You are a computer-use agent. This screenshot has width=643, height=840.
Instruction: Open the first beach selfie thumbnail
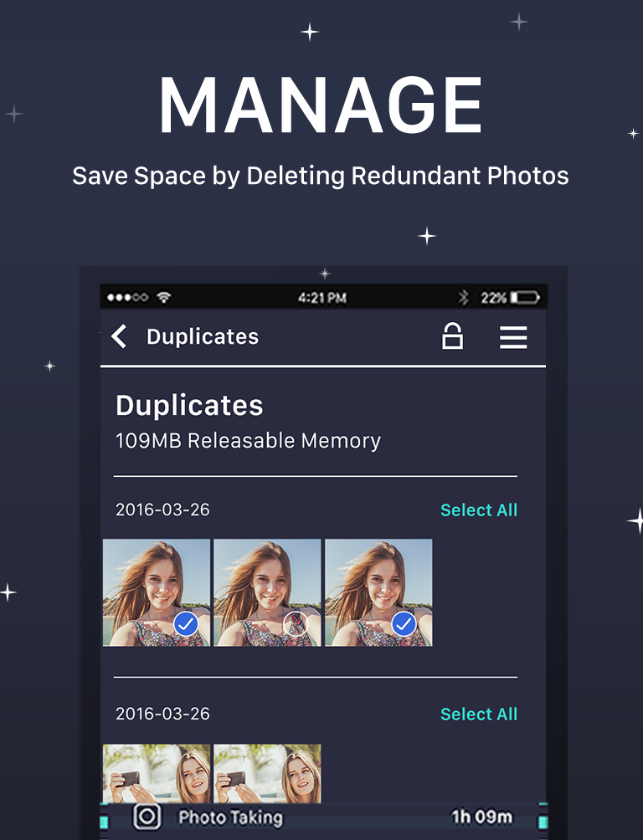click(x=157, y=592)
